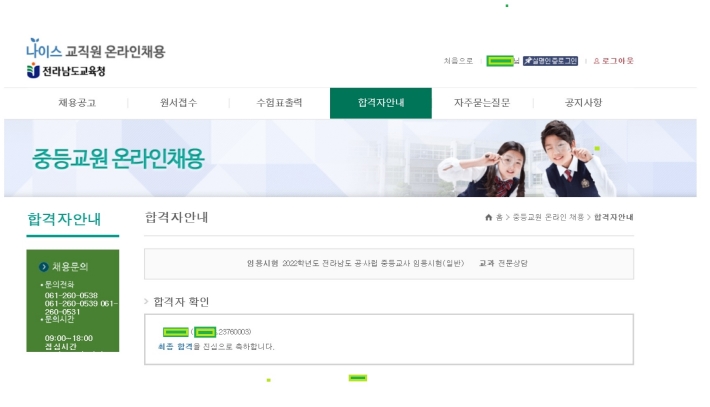Click the 합격자안내 sidebar heading
This screenshot has width=710, height=407.
(x=64, y=219)
